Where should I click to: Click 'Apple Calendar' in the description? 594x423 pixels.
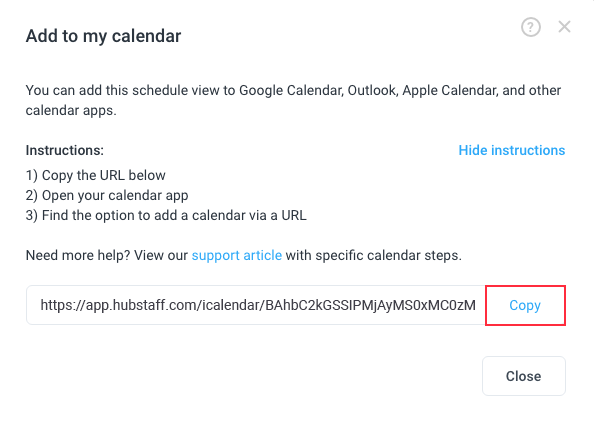450,91
